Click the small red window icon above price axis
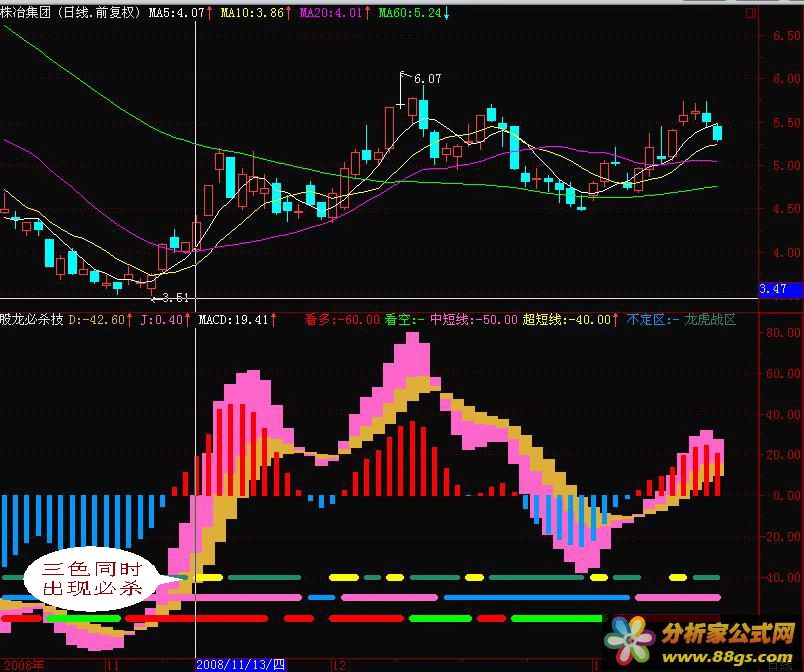Image resolution: width=804 pixels, height=672 pixels. [x=750, y=12]
